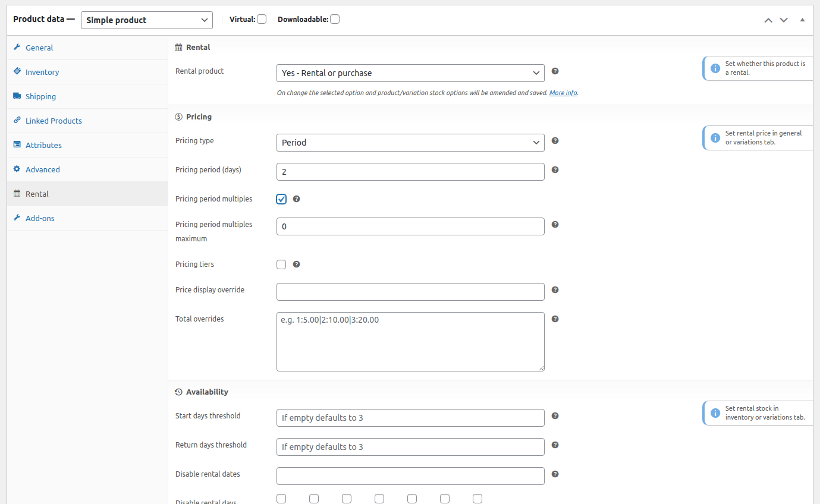Click the Availability clock icon

pyautogui.click(x=178, y=392)
